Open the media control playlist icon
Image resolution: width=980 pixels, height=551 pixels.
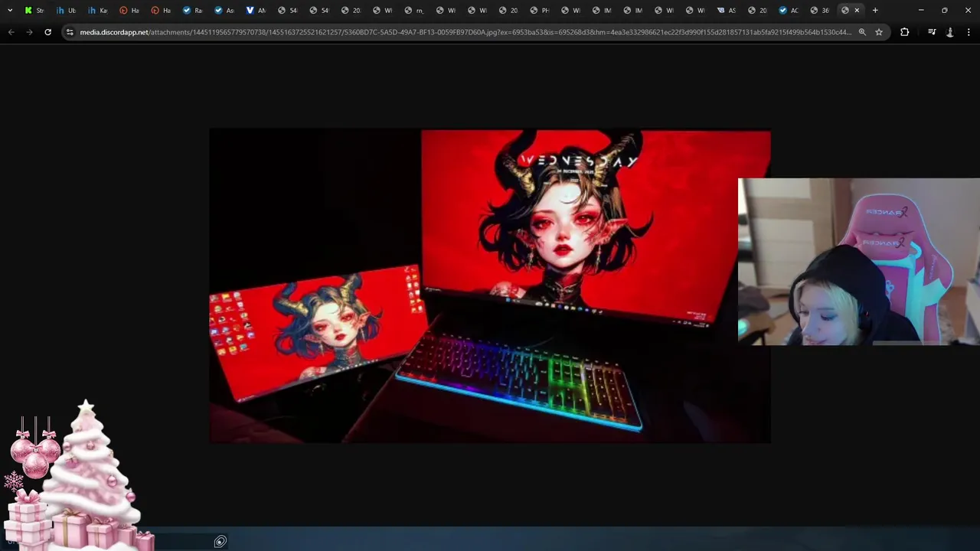coord(932,32)
